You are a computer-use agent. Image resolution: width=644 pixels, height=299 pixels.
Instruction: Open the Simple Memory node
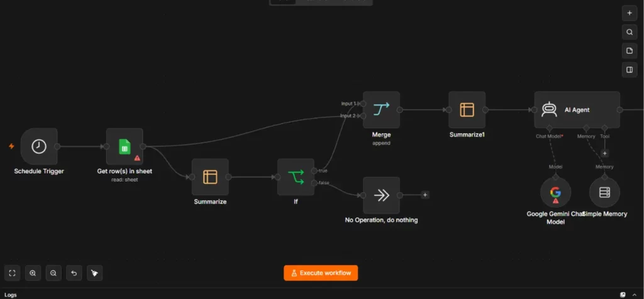click(x=604, y=192)
